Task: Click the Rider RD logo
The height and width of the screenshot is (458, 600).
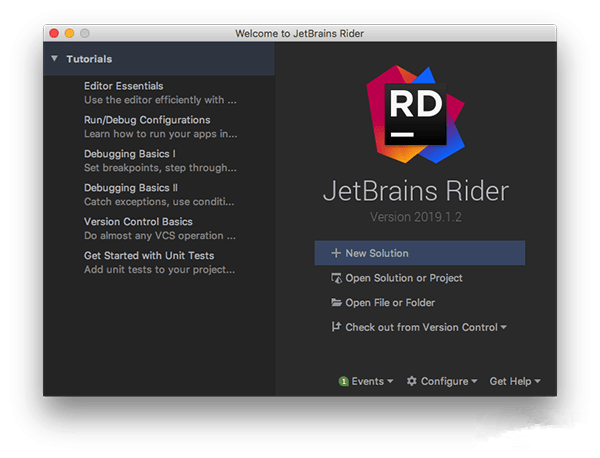Action: click(x=414, y=113)
